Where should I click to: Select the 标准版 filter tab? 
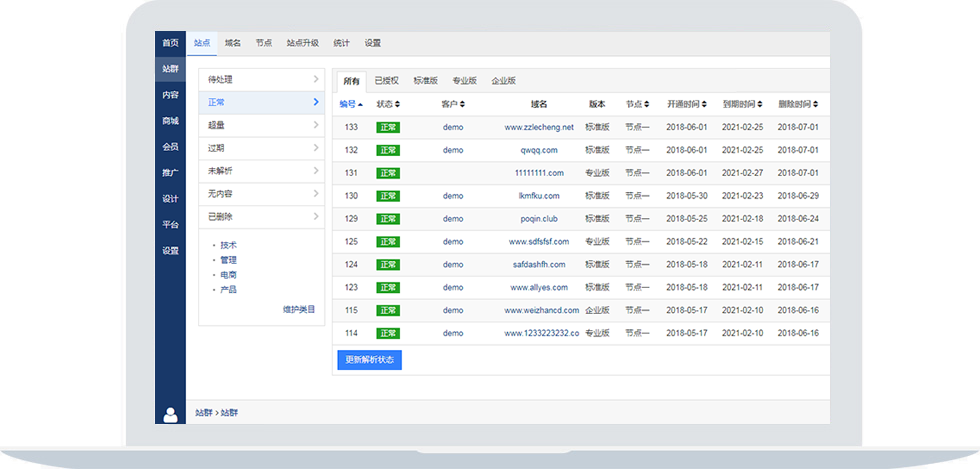[x=426, y=81]
